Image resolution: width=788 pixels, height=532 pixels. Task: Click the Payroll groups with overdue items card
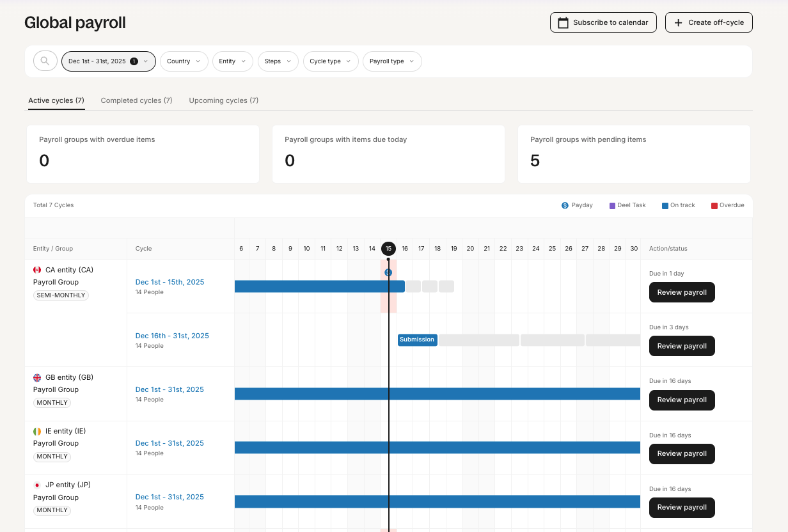point(143,154)
